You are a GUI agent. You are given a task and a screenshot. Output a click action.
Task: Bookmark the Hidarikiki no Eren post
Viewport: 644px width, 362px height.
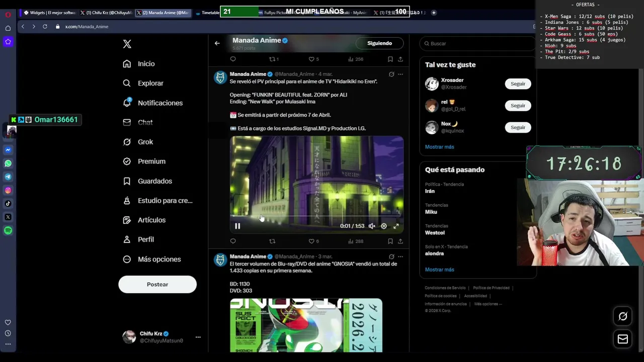(x=390, y=241)
